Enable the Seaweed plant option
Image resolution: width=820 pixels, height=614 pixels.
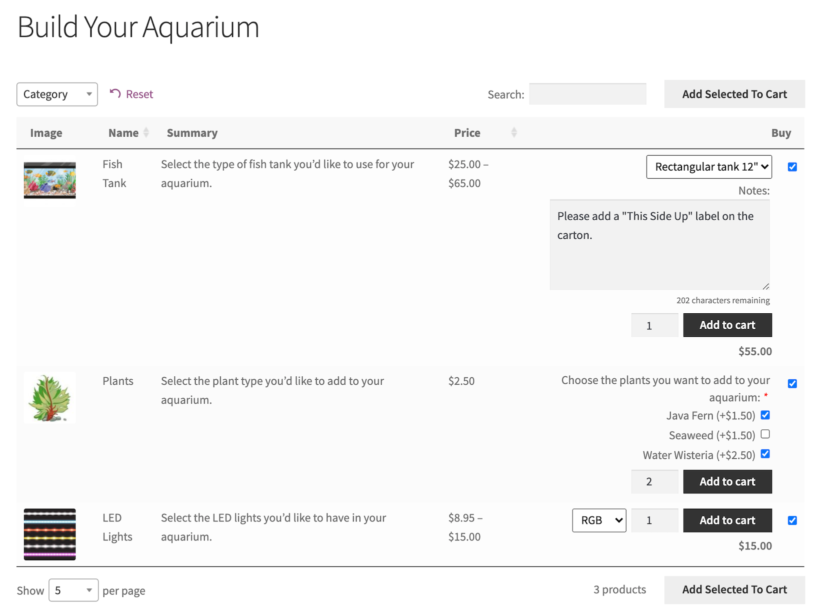tap(765, 434)
